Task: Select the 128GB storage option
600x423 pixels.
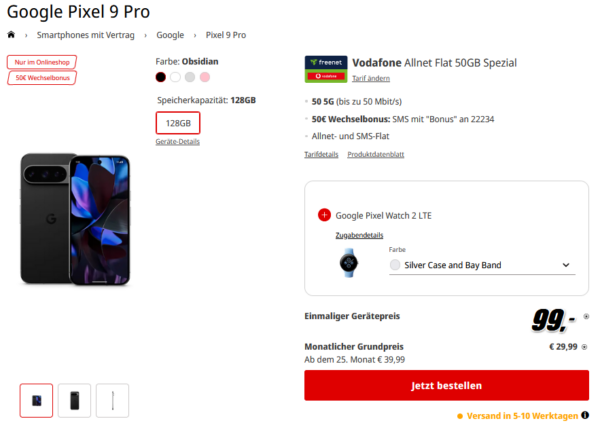Action: tap(178, 123)
